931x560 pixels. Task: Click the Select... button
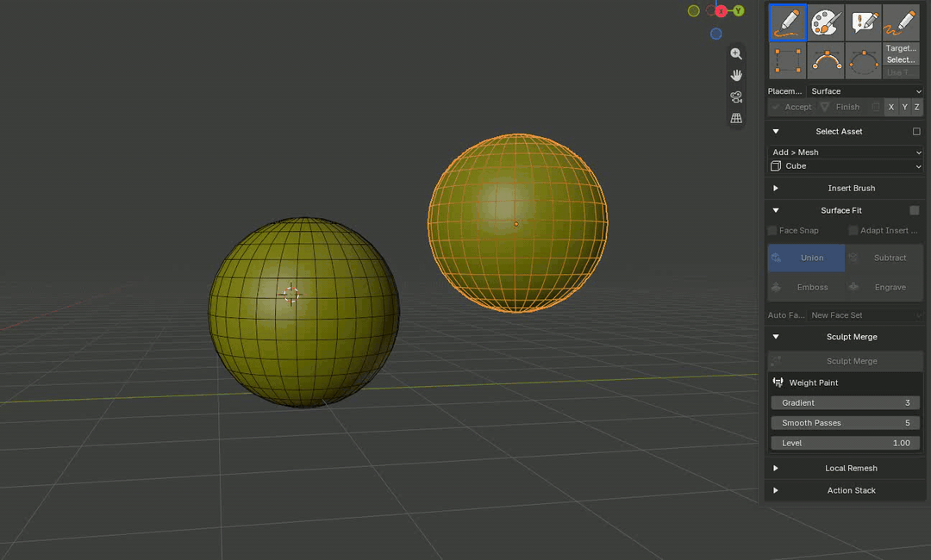point(901,60)
